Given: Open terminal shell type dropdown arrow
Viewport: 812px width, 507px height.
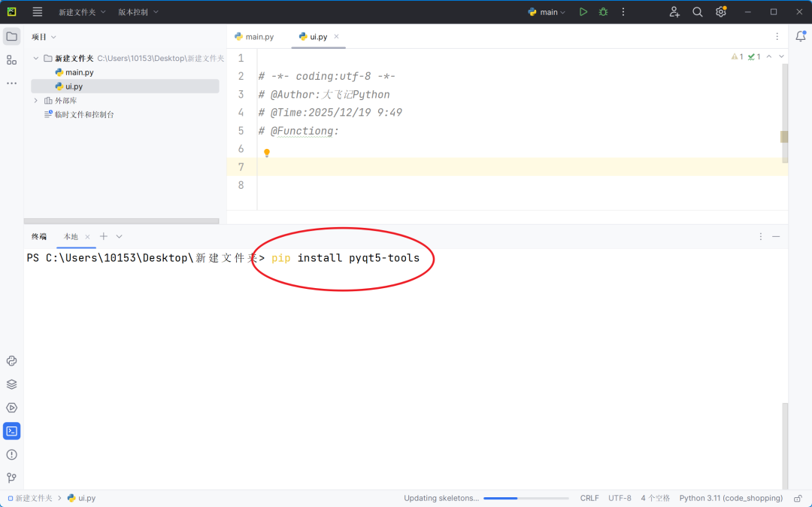Looking at the screenshot, I should tap(119, 236).
